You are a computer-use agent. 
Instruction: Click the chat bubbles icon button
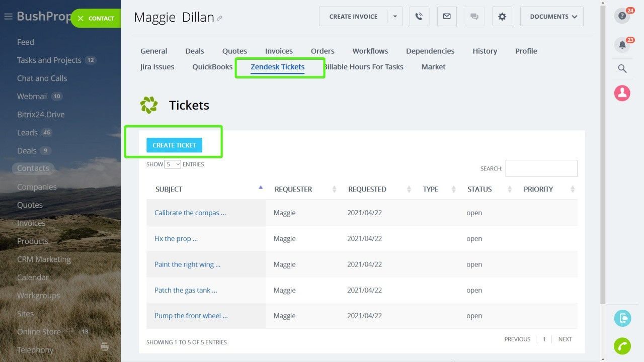(474, 17)
